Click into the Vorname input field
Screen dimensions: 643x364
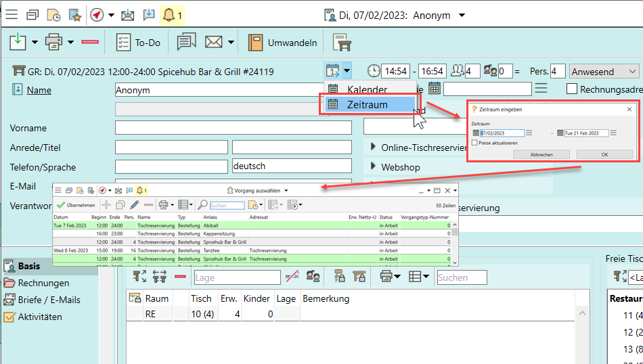234,128
